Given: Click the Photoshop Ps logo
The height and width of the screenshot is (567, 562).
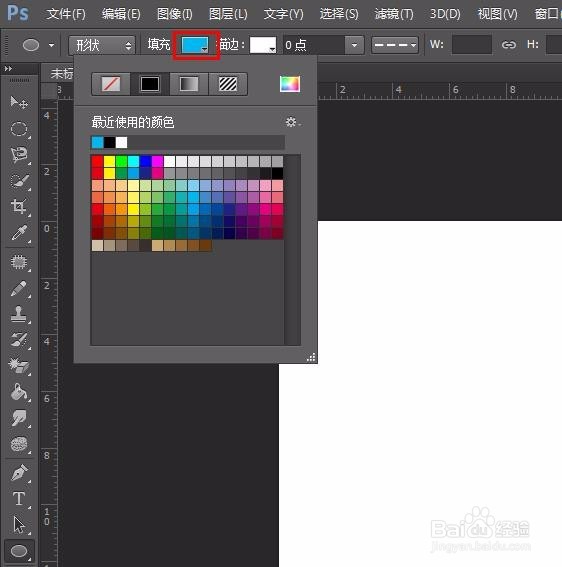Looking at the screenshot, I should [x=18, y=14].
